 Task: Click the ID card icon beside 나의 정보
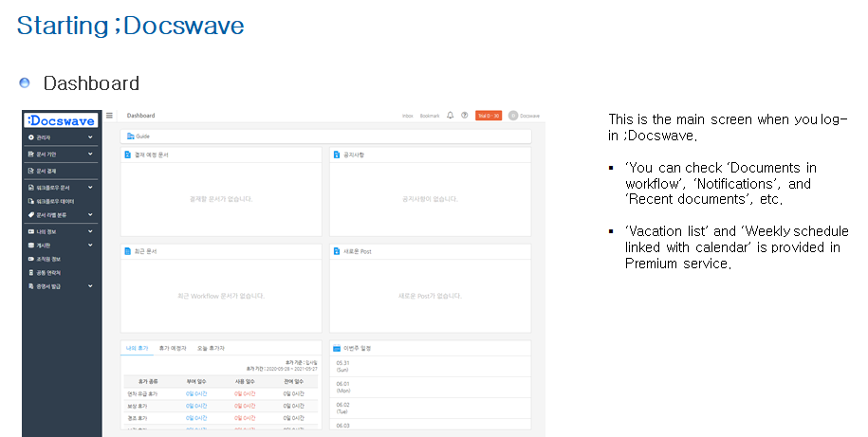[x=31, y=231]
